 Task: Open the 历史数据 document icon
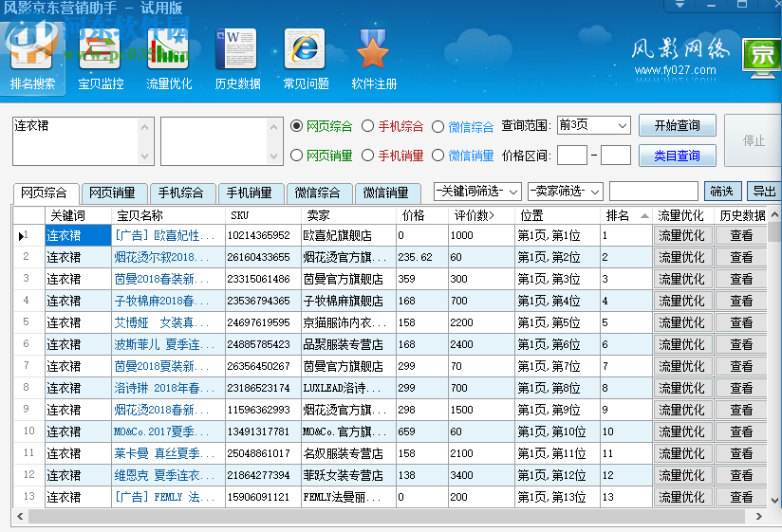(x=236, y=50)
